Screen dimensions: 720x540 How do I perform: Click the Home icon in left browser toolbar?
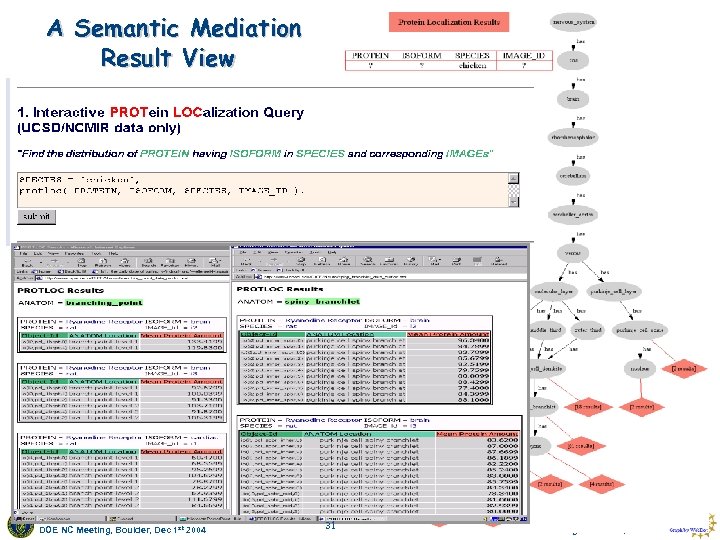pyautogui.click(x=124, y=262)
